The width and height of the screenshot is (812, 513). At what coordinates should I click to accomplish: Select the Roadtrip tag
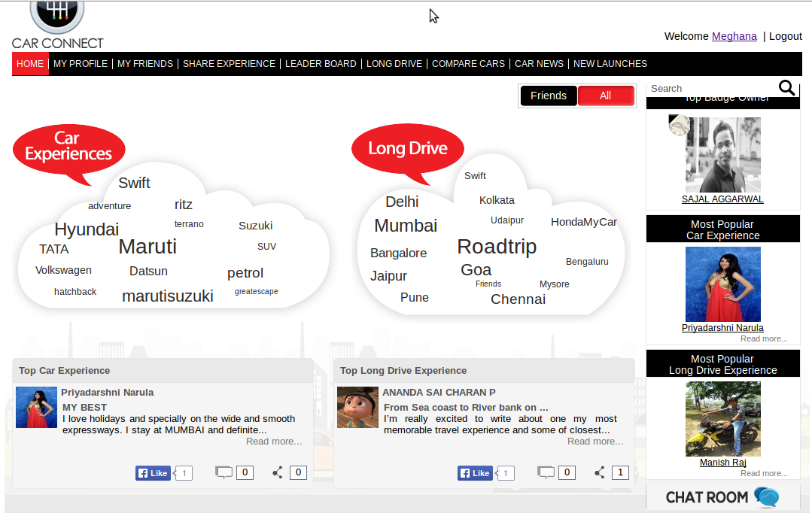point(497,247)
